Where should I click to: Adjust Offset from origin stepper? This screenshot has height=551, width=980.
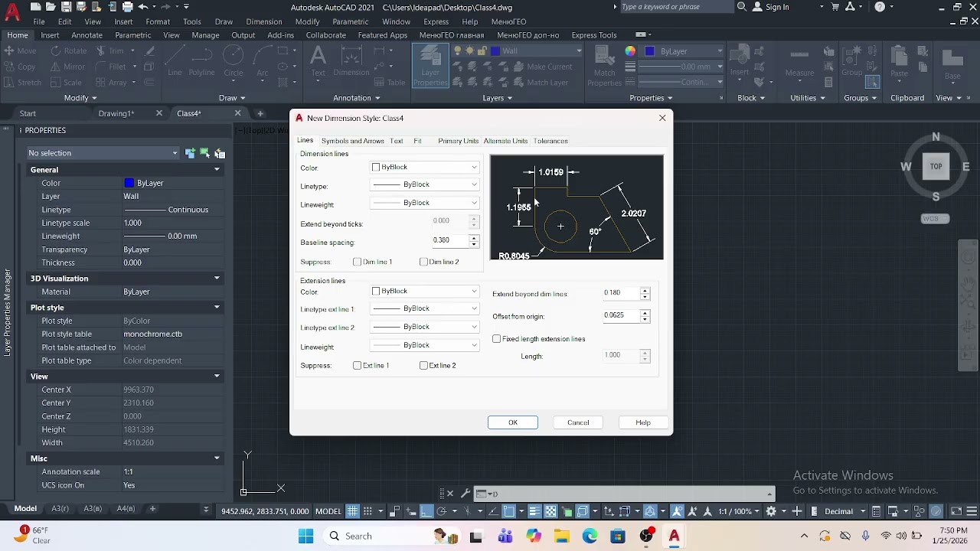645,315
